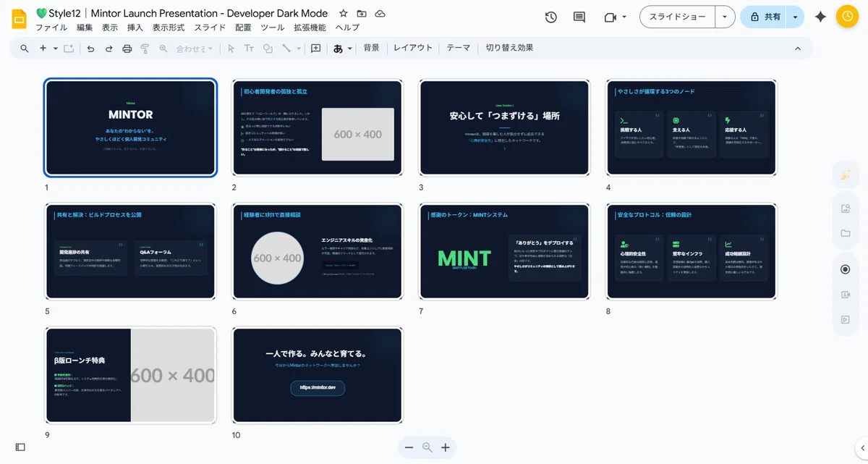Image resolution: width=868 pixels, height=464 pixels.
Task: Click the zoom magnifier tool
Action: 163,48
